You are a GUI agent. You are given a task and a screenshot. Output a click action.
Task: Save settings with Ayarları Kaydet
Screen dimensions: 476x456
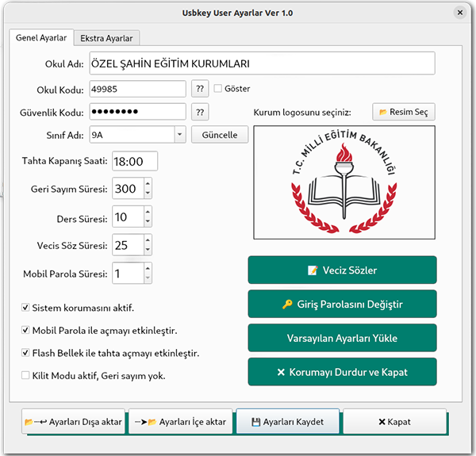pyautogui.click(x=287, y=422)
